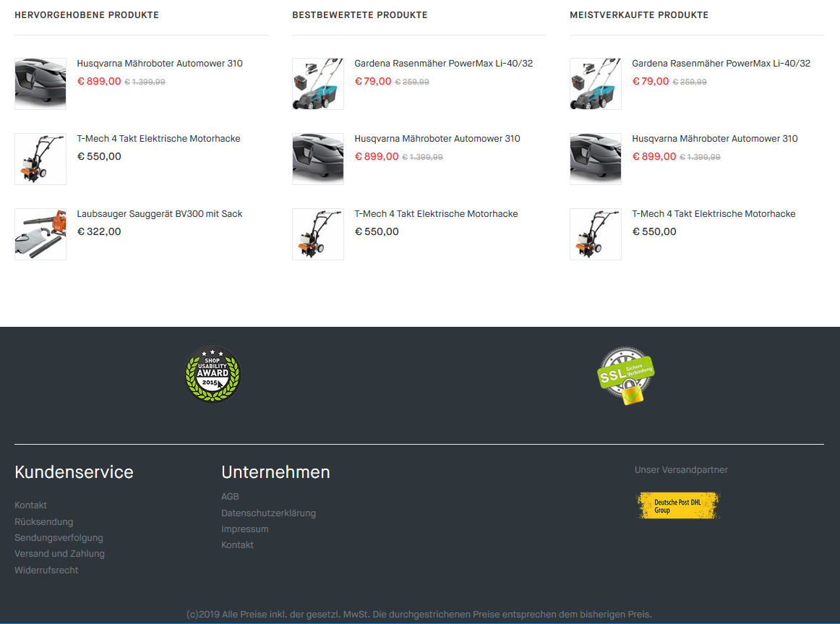Click € 550,00 price in Hervorgehobene Produkte
Screen dimensions: 840x624
click(99, 156)
